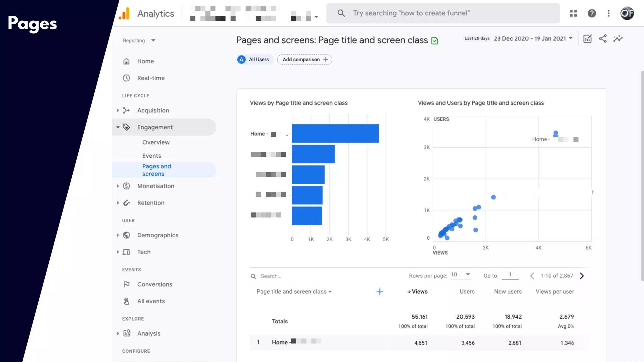This screenshot has width=644, height=362.
Task: Add a secondary dimension with plus icon
Action: 380,292
